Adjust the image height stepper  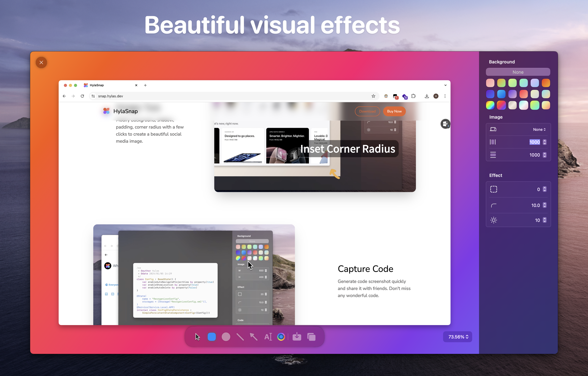pos(544,155)
